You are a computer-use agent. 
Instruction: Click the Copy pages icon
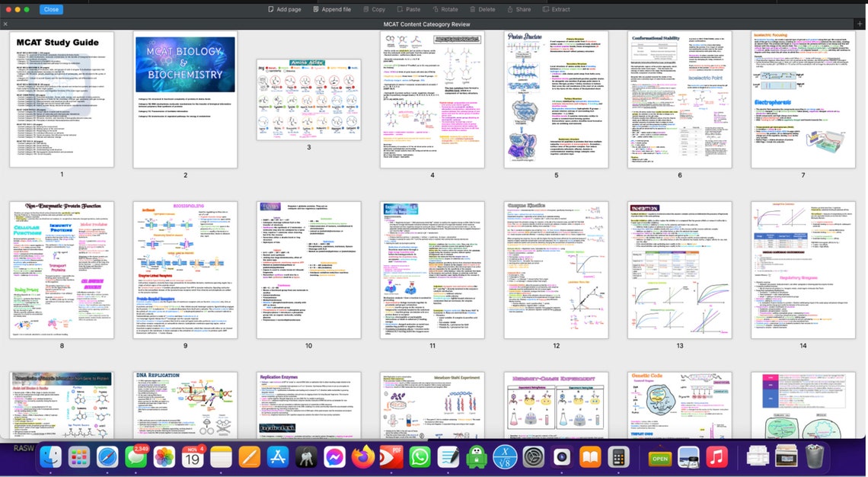[374, 9]
